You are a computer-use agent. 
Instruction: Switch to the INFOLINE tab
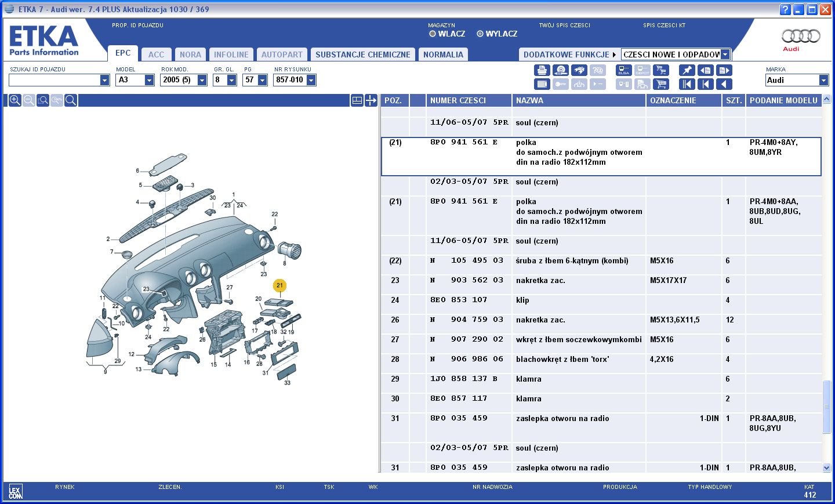(x=231, y=55)
